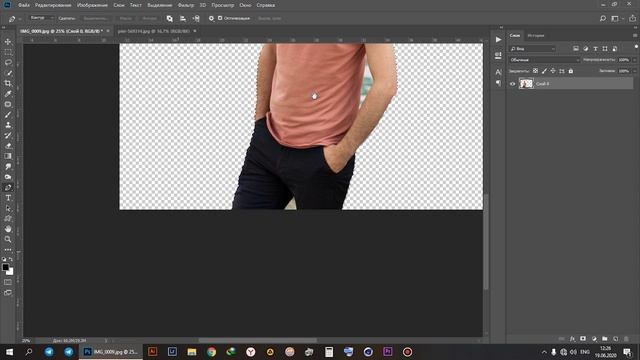
Task: Toggle the smart objects filter icon
Action: click(x=615, y=49)
